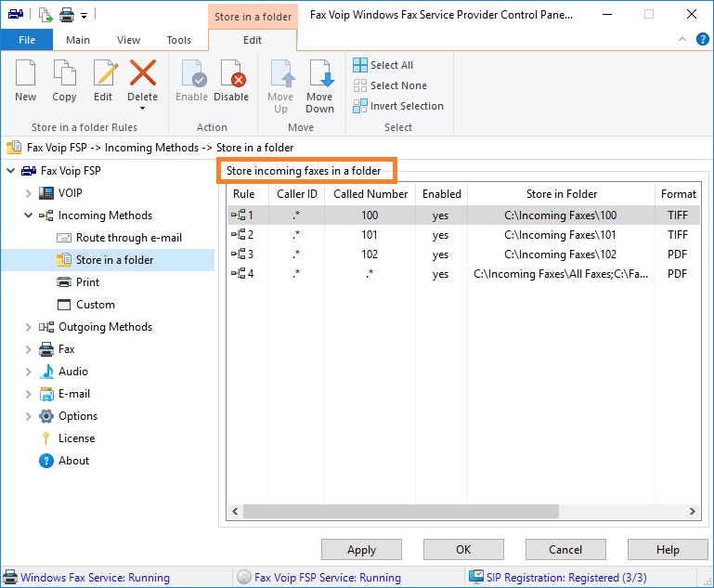Open the File tab
Screen dimensions: 714x588
(27, 40)
